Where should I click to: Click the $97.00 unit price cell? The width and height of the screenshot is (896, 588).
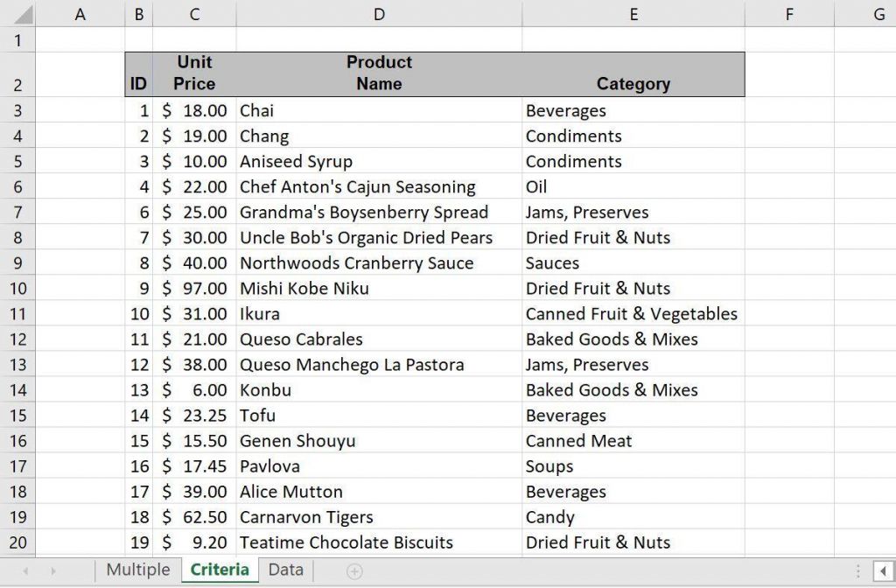pyautogui.click(x=193, y=288)
